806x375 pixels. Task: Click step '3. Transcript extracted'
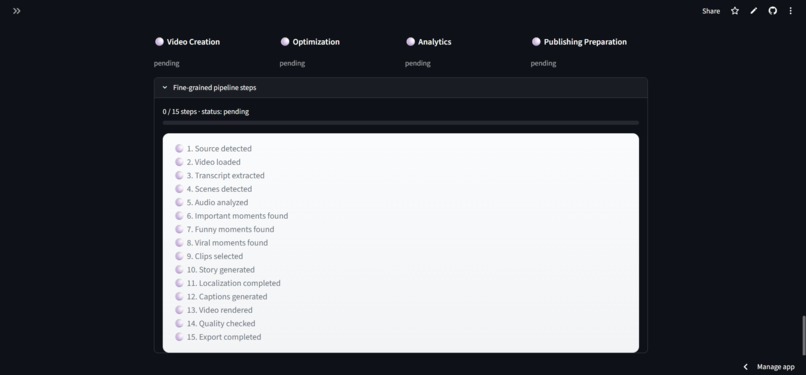[226, 175]
